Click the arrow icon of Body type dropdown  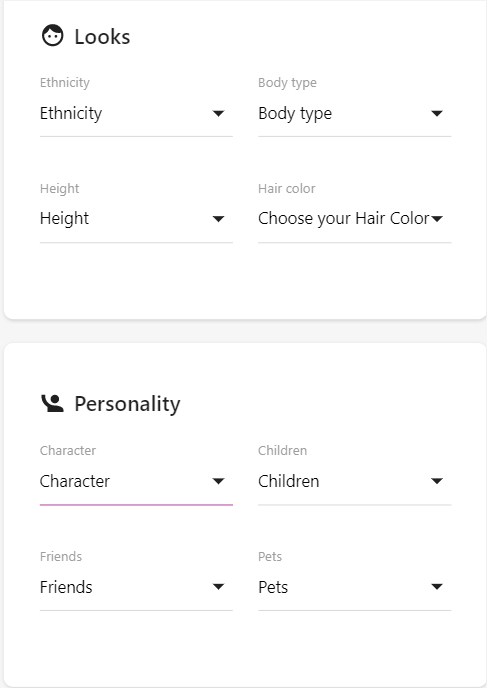[x=437, y=114]
